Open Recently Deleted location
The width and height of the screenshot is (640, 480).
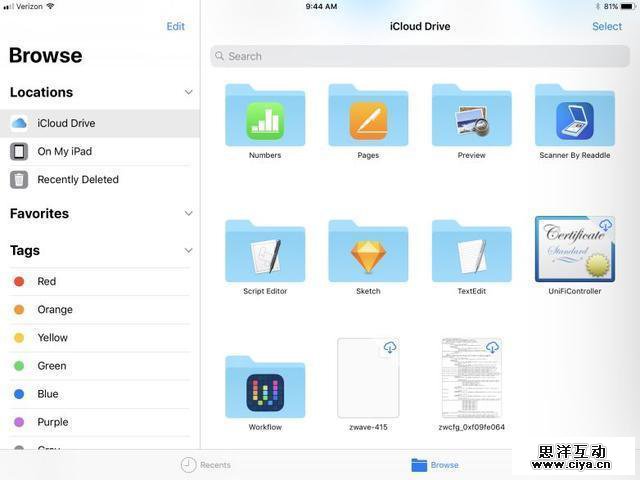pyautogui.click(x=78, y=180)
